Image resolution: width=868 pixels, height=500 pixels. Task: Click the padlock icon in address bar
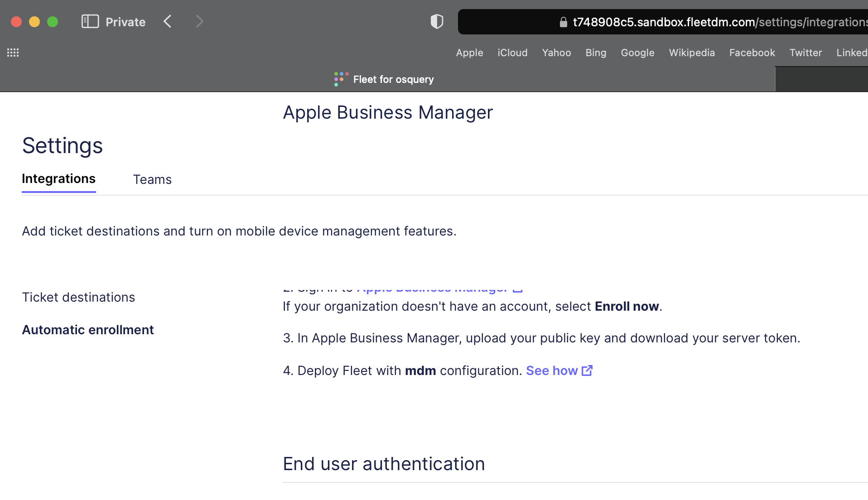point(563,22)
